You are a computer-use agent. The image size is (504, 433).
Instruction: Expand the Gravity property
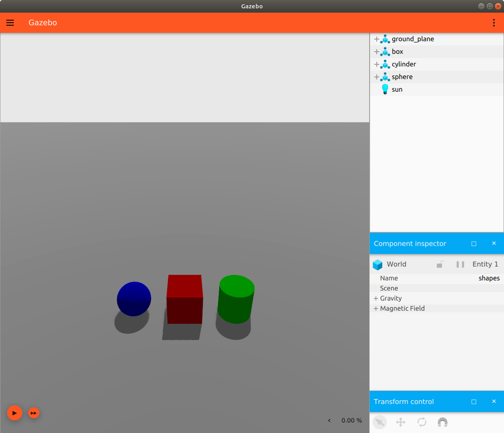pos(375,298)
